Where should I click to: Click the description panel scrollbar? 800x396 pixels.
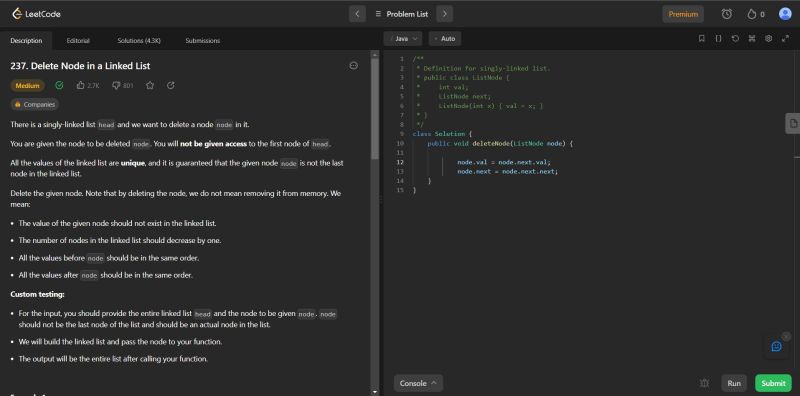click(x=376, y=108)
